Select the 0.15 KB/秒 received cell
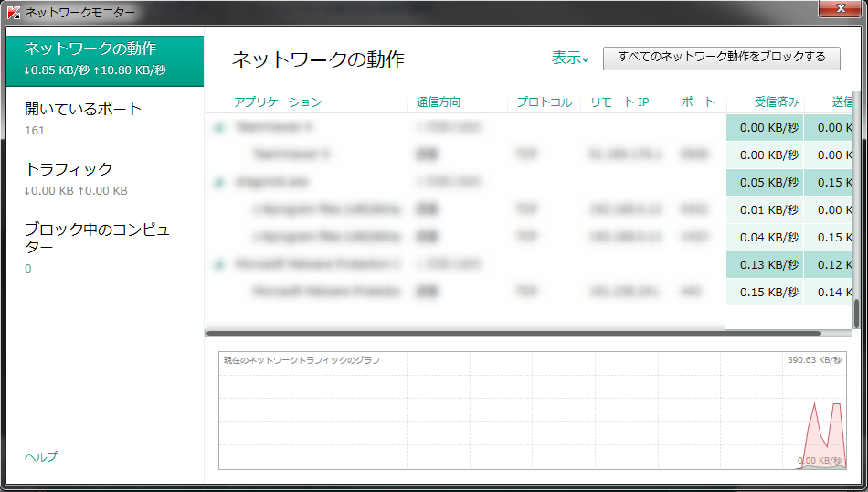Screen dimensions: 868x492 765,292
